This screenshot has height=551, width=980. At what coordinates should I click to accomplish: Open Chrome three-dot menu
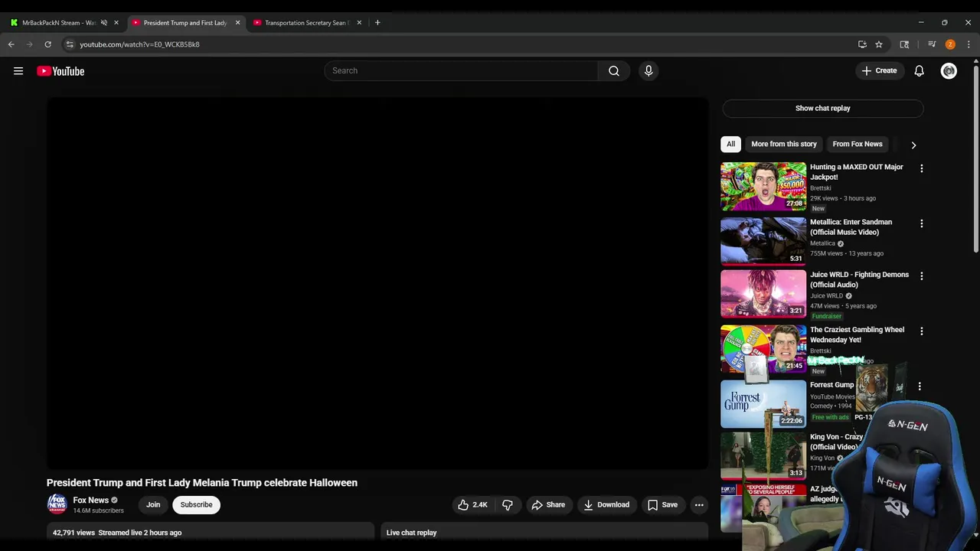point(969,44)
